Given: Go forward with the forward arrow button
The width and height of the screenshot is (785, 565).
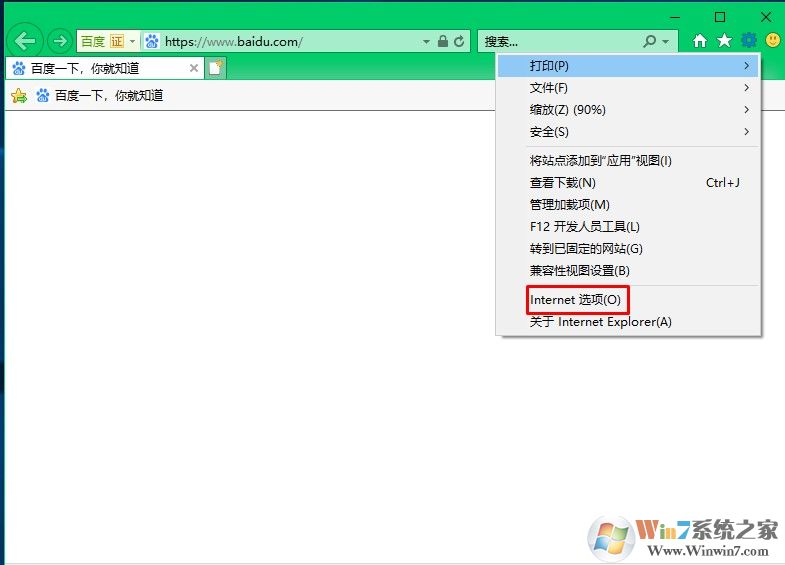Looking at the screenshot, I should (60, 41).
